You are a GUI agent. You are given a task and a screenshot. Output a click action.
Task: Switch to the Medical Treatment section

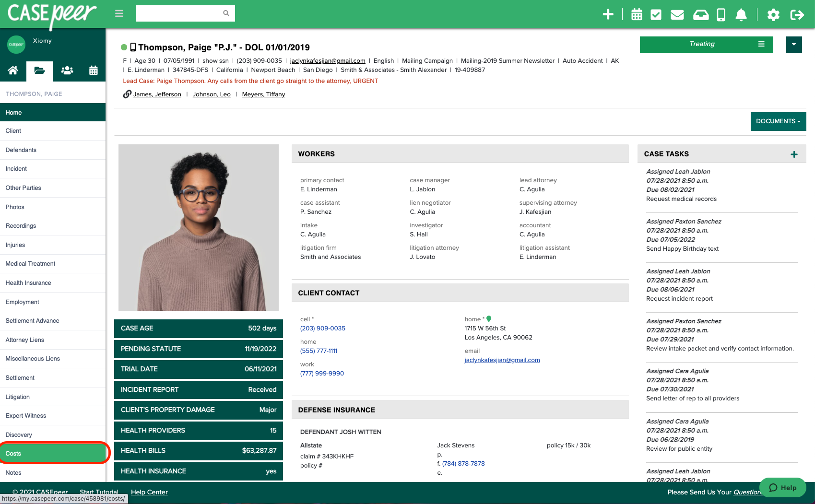[x=30, y=264]
